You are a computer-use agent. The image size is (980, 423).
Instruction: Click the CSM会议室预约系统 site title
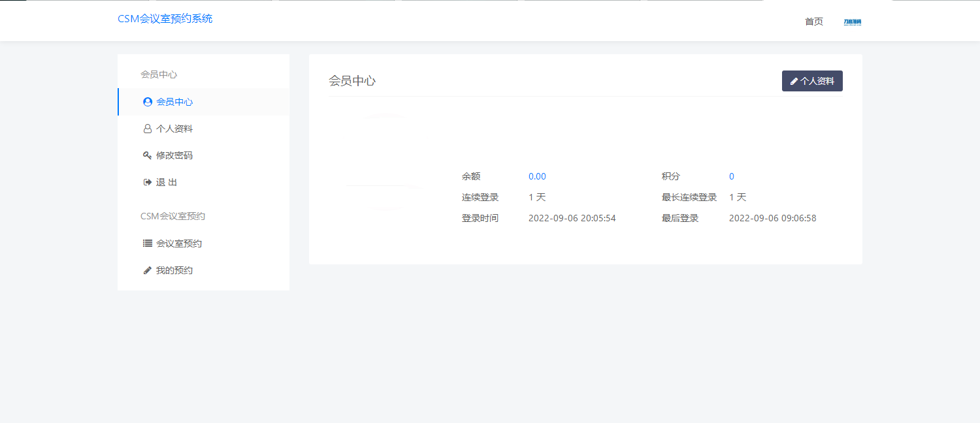pyautogui.click(x=165, y=18)
